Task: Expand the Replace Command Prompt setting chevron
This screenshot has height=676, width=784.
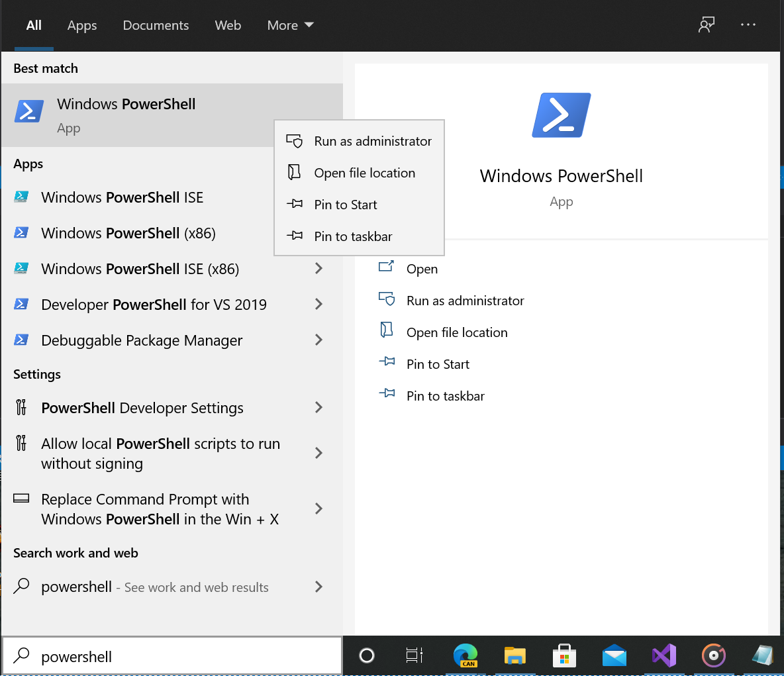Action: (x=318, y=508)
